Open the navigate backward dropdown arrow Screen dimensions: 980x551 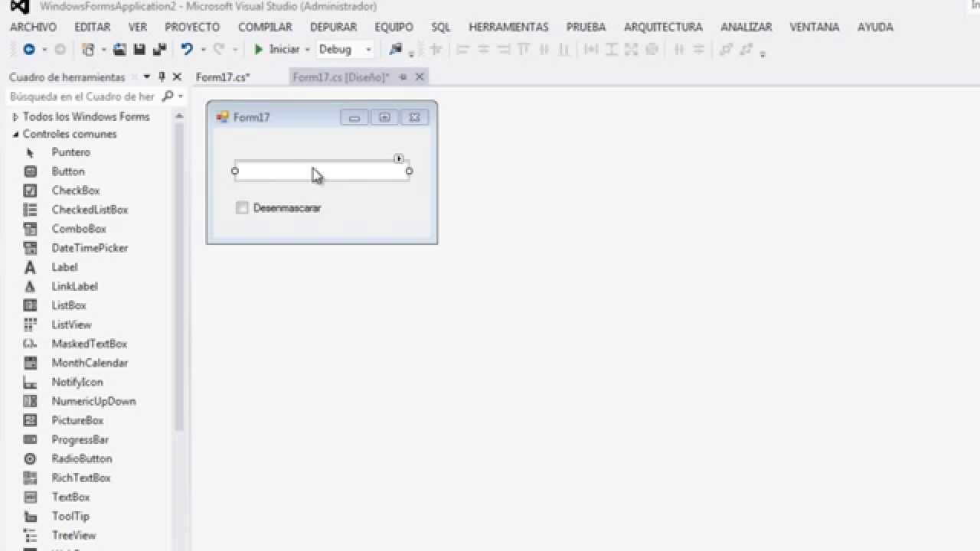tap(44, 50)
